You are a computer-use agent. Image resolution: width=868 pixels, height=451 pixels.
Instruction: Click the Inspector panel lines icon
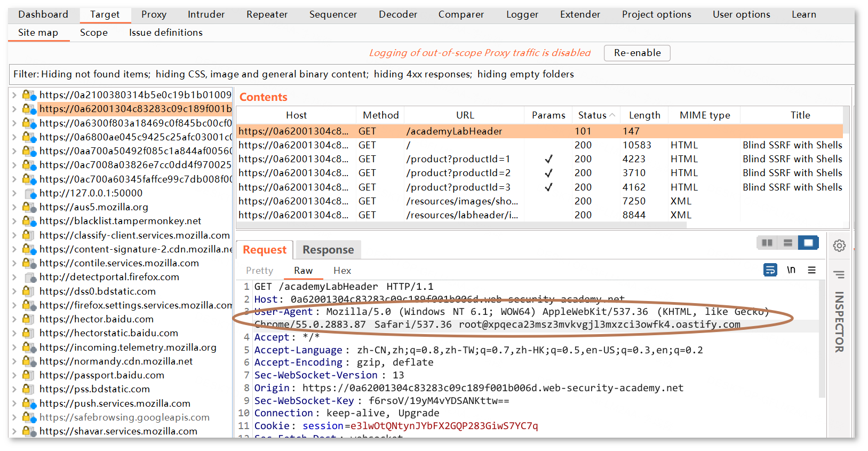[839, 275]
